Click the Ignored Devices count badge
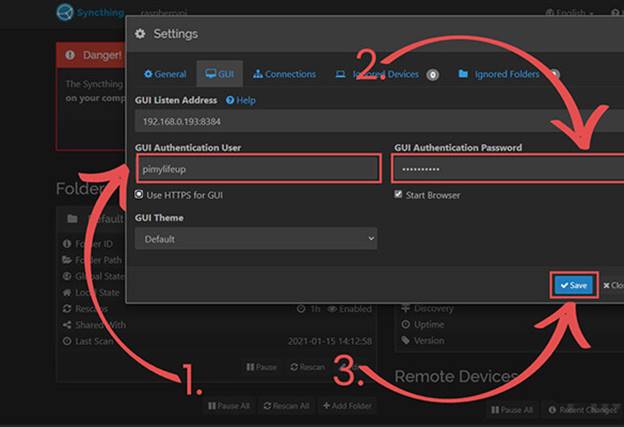Viewport: 624px width, 427px height. 433,74
